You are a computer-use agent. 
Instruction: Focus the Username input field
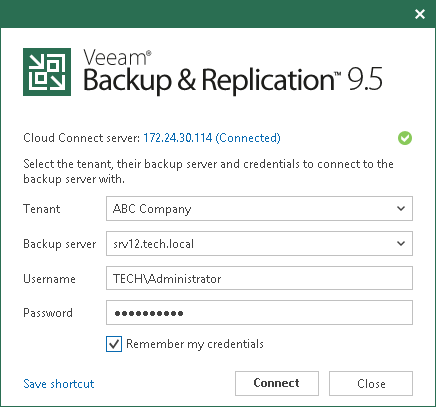click(259, 278)
